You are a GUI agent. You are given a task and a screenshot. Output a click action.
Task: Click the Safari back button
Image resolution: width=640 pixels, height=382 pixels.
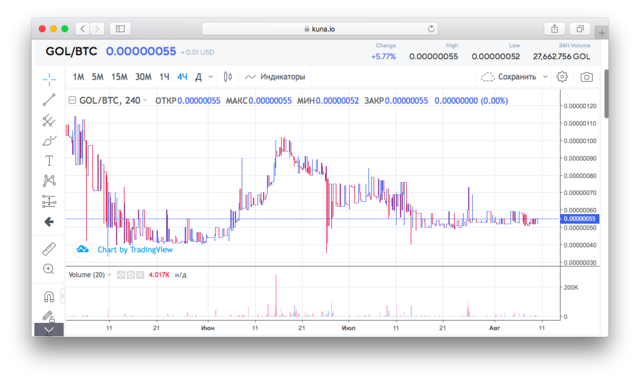(83, 29)
